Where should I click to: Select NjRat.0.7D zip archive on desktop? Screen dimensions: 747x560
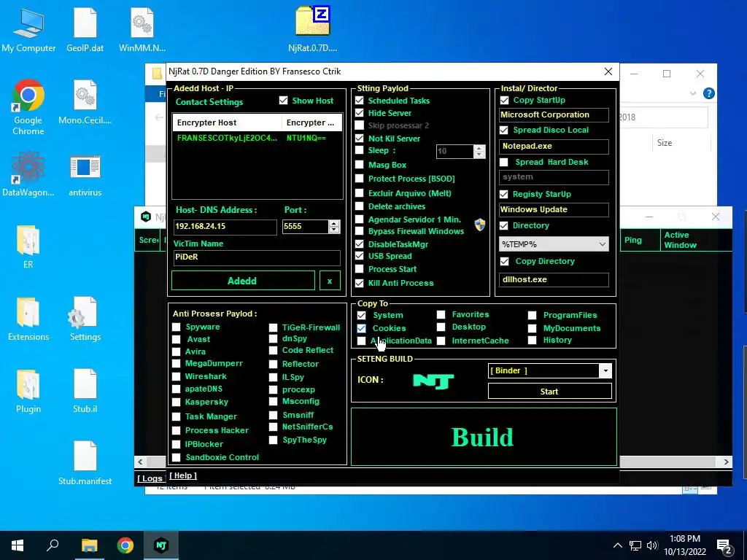click(312, 29)
